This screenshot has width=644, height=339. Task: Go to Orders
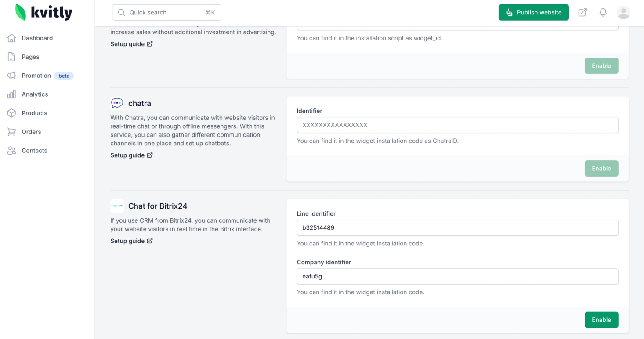click(31, 132)
